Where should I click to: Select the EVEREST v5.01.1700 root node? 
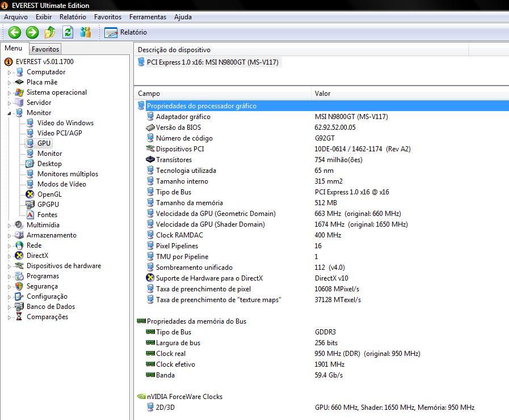44,62
